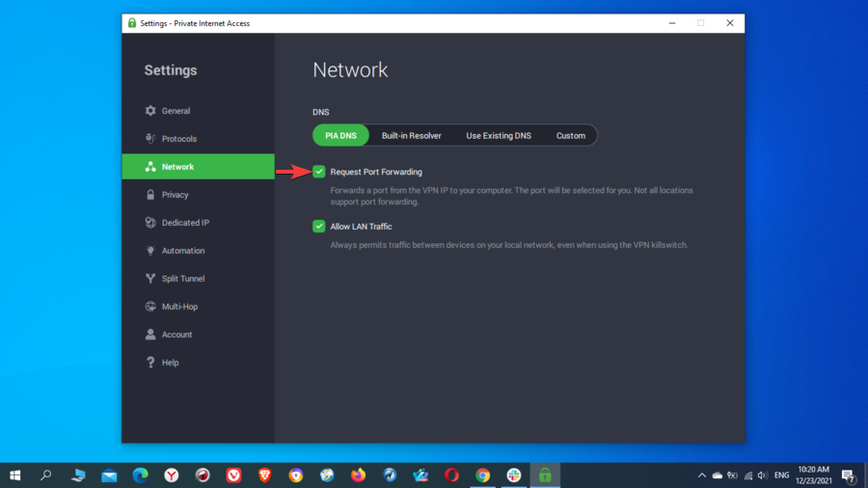Open Privacy section via the padlock icon
This screenshot has height=488, width=868.
[x=150, y=195]
